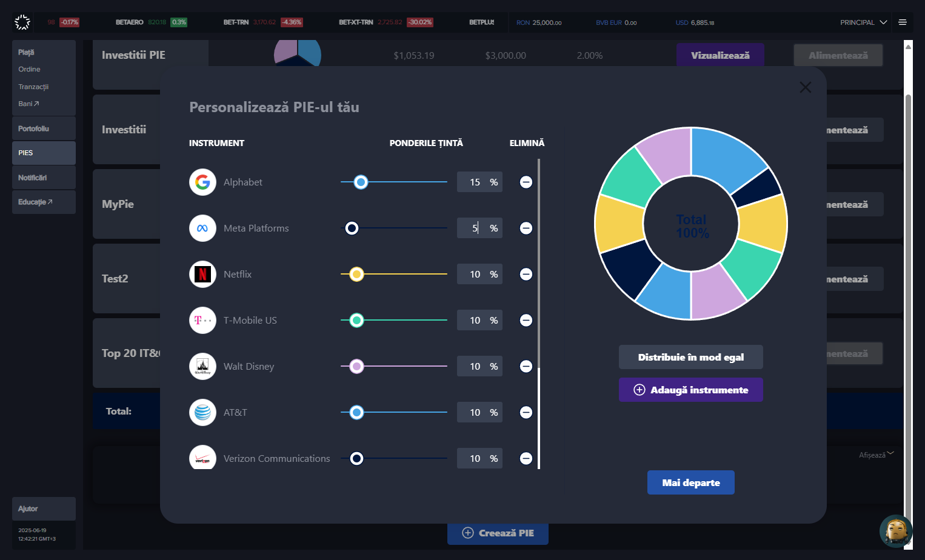
Task: Adjust the AT&T weight slider
Action: 394,412
